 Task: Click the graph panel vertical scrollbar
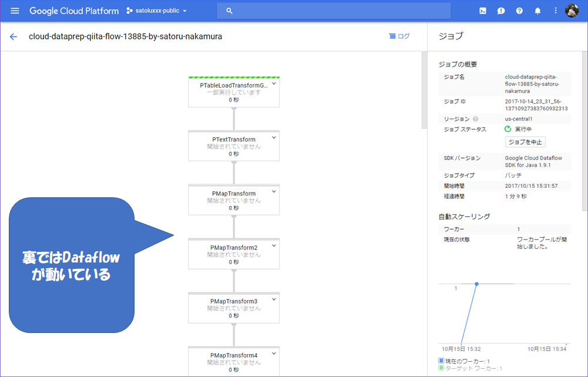(424, 90)
